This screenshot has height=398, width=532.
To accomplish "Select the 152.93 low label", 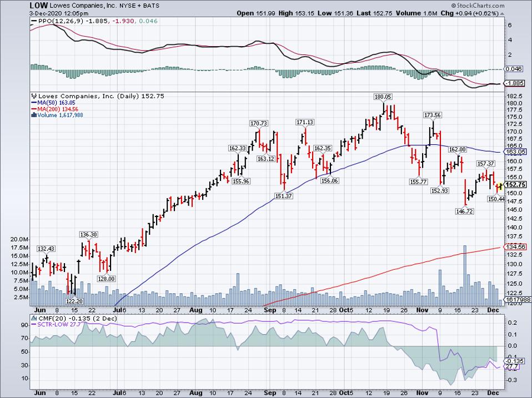I will tap(440, 190).
